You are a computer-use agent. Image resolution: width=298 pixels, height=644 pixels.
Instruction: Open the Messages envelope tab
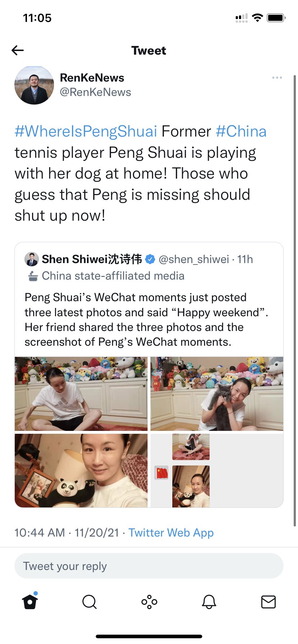pos(268,602)
